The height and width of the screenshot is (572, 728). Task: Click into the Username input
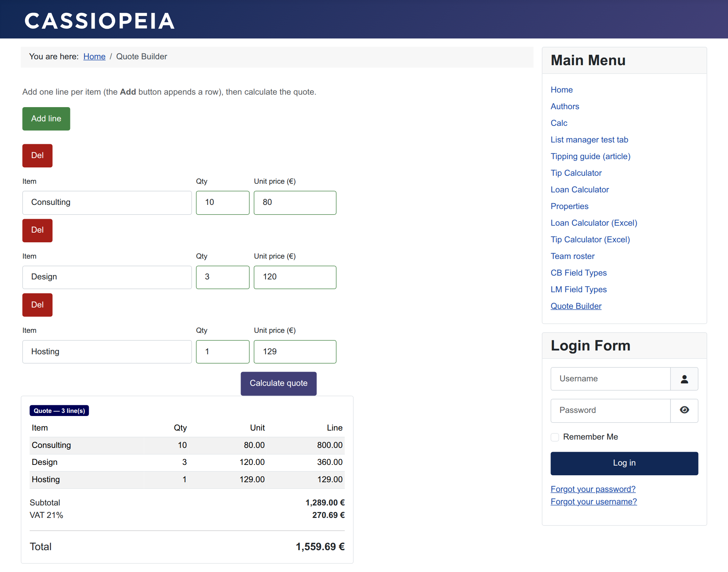click(610, 379)
